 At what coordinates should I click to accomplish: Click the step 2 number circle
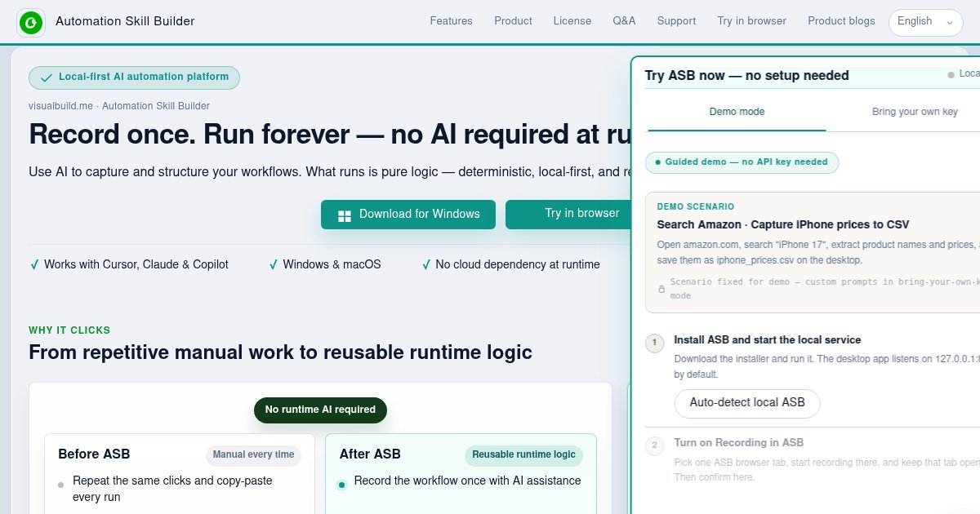(654, 446)
